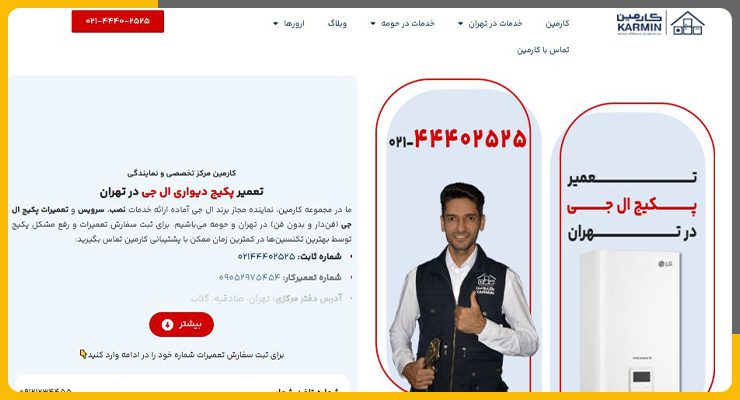
Task: Click the yellow pointing hand icon
Action: 83,354
